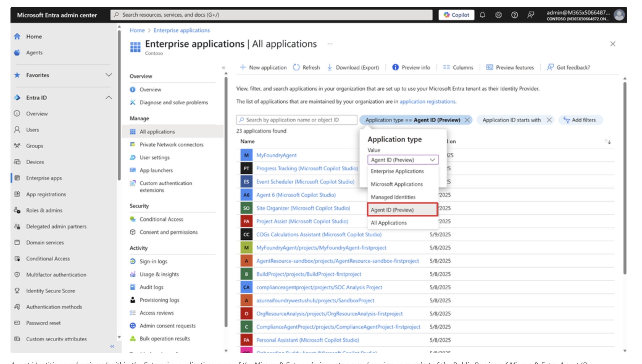This screenshot has width=642, height=364.
Task: Click the Audit logs icon
Action: click(133, 287)
